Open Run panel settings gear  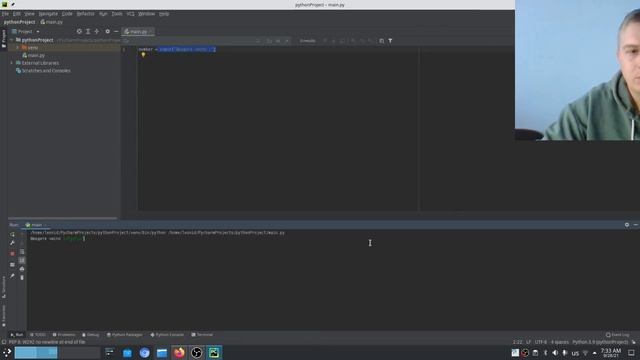click(627, 225)
